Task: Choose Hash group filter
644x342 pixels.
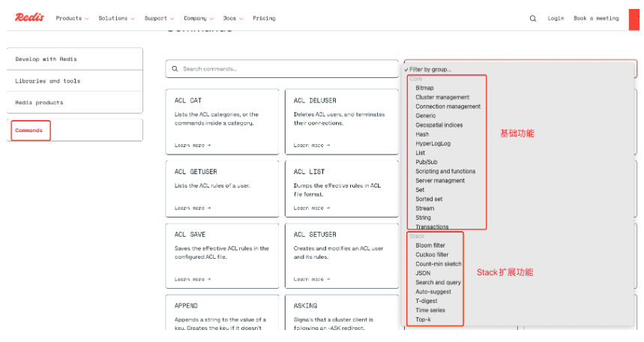Action: pyautogui.click(x=422, y=134)
